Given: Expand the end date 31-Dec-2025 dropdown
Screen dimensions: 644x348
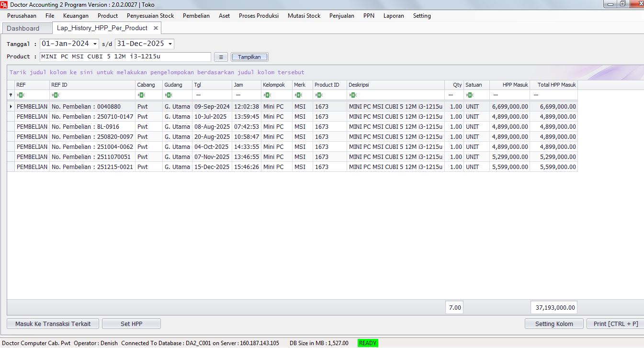Looking at the screenshot, I should [x=170, y=44].
